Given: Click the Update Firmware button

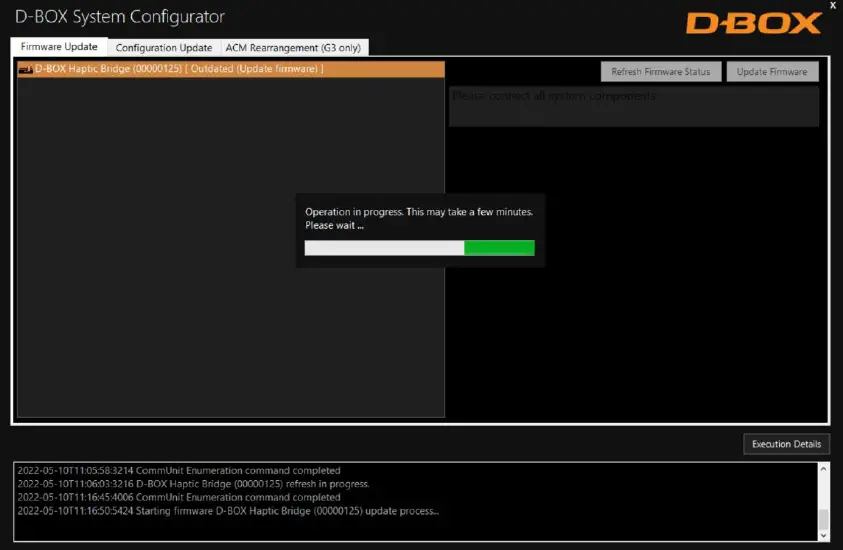Looking at the screenshot, I should tap(772, 72).
